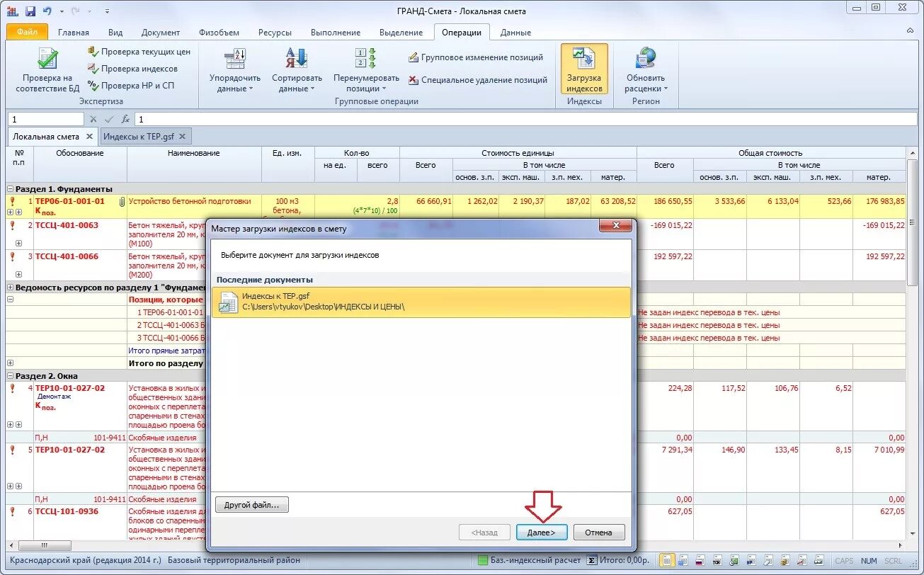Open 'Сортировать данные' dropdown

297,71
